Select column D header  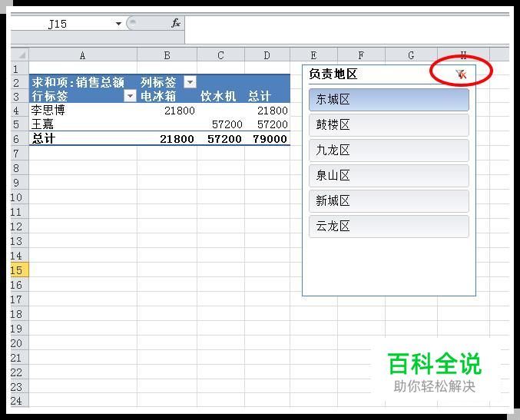(x=267, y=55)
